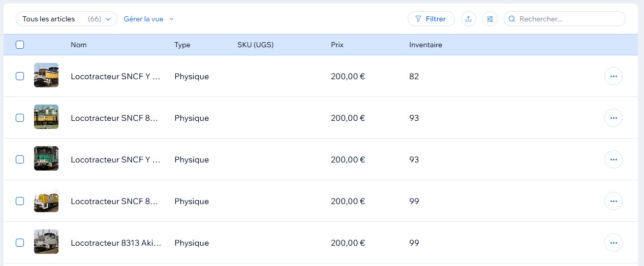Open the Locotracteur 8313 Aki product name
The image size is (644, 266).
click(x=116, y=243)
